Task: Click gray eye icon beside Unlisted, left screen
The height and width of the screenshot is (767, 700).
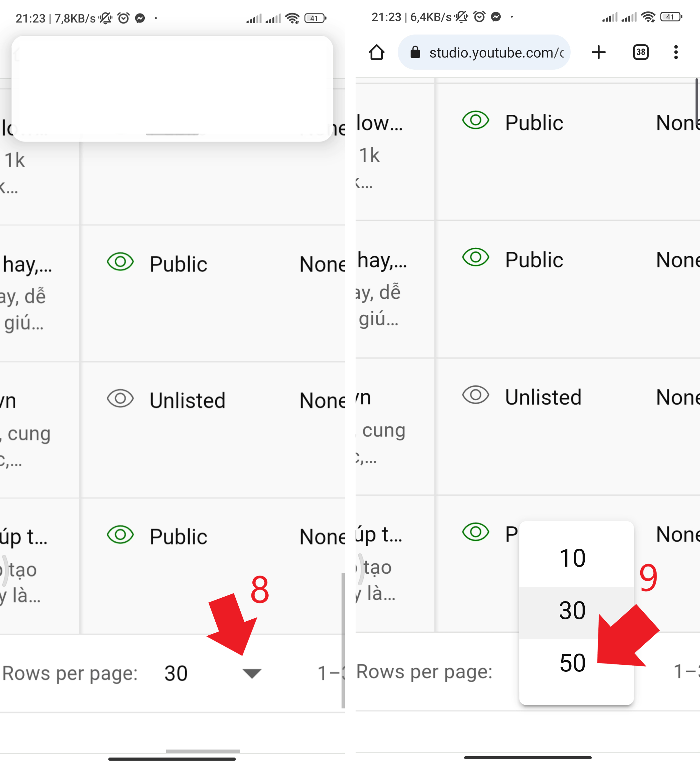Action: (120, 398)
